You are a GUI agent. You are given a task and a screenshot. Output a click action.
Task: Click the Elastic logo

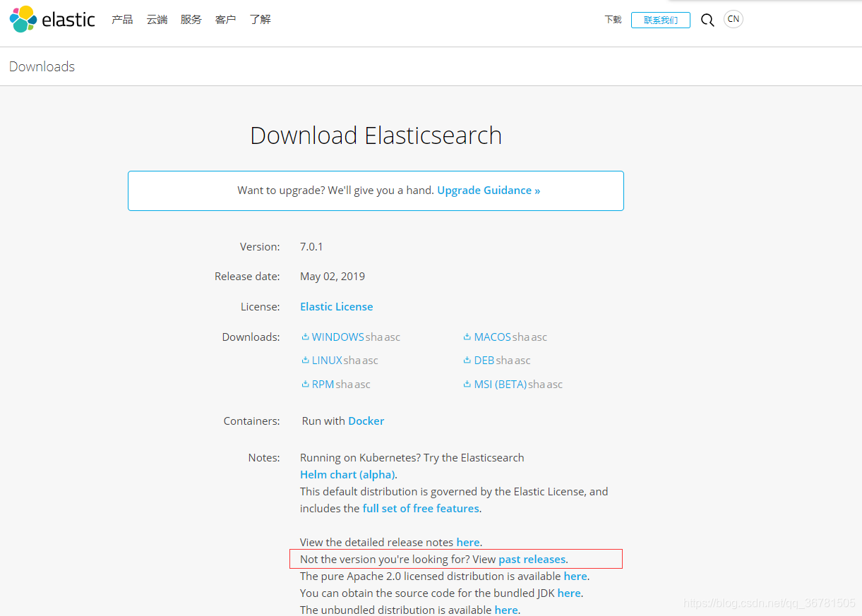coord(52,19)
